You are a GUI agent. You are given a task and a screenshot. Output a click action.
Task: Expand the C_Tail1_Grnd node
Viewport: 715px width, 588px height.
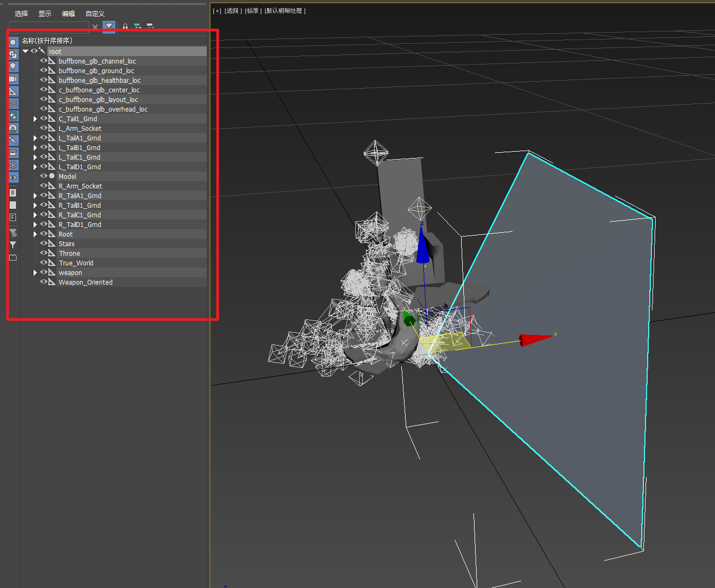point(35,119)
